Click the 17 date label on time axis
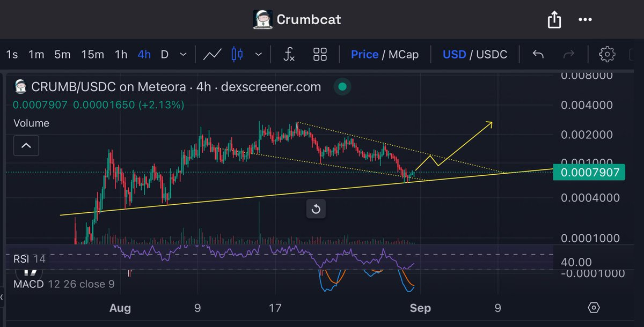 pos(275,308)
